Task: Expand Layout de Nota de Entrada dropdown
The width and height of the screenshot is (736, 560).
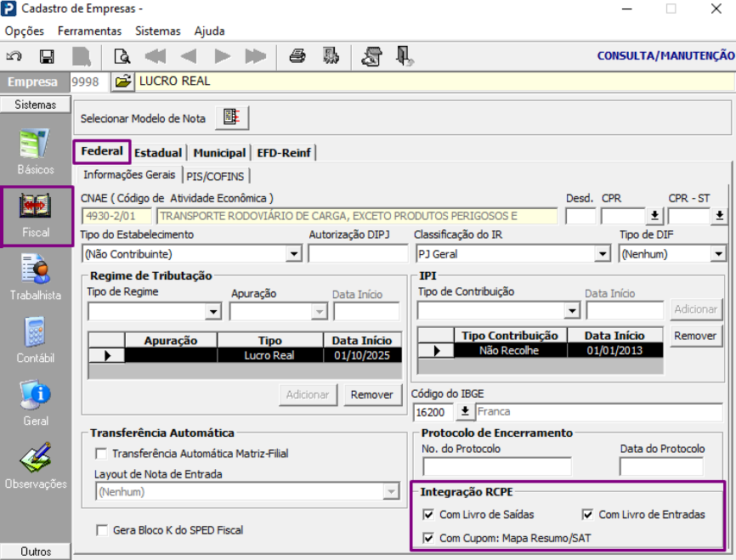Action: pyautogui.click(x=391, y=491)
